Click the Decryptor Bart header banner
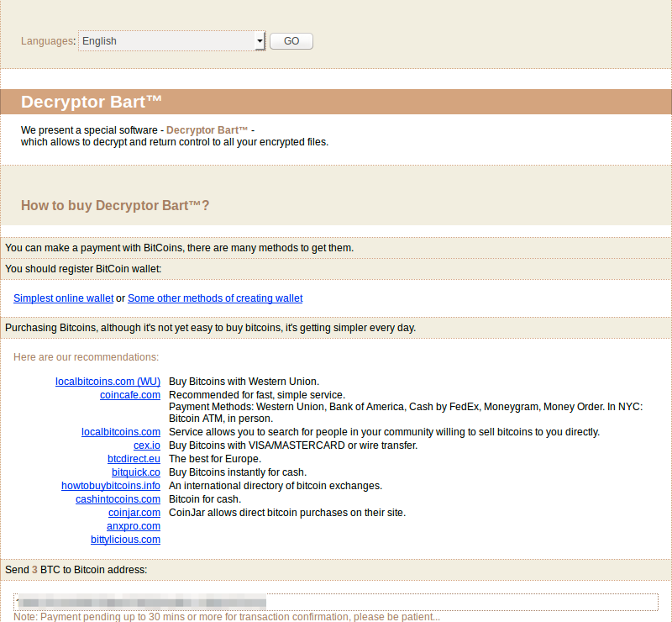Screen dimensions: 672x622 (x=336, y=102)
